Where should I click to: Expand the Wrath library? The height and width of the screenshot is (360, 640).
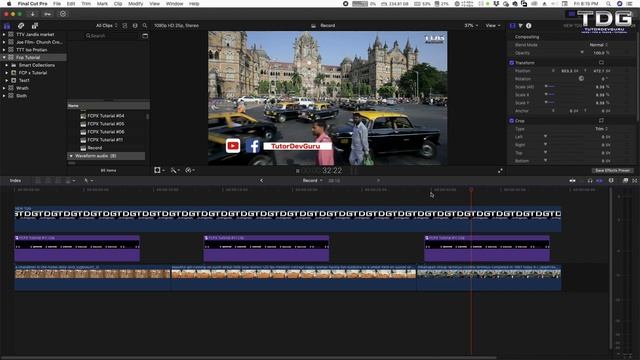(4, 88)
